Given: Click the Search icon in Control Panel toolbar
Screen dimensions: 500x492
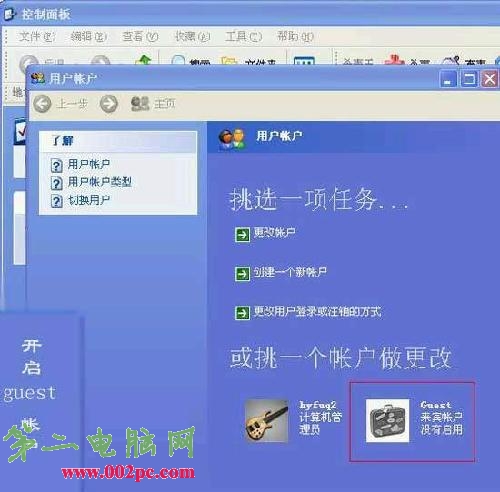Looking at the screenshot, I should 178,60.
